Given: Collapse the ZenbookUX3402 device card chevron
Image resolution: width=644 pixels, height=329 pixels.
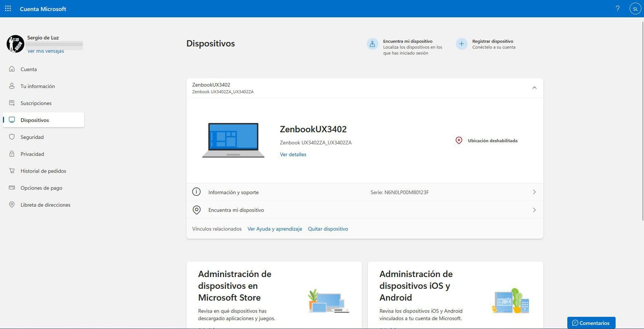Looking at the screenshot, I should tap(534, 88).
